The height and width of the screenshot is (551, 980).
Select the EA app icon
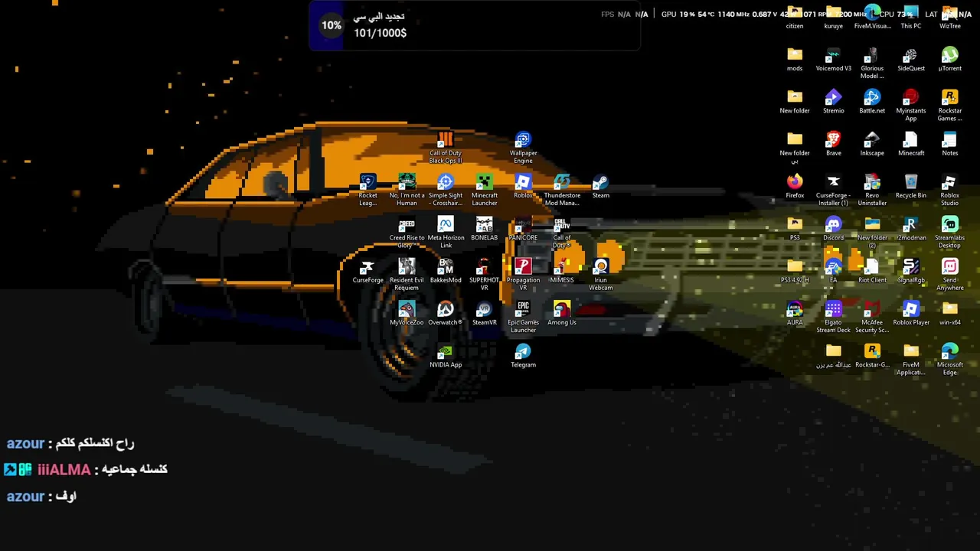point(833,271)
